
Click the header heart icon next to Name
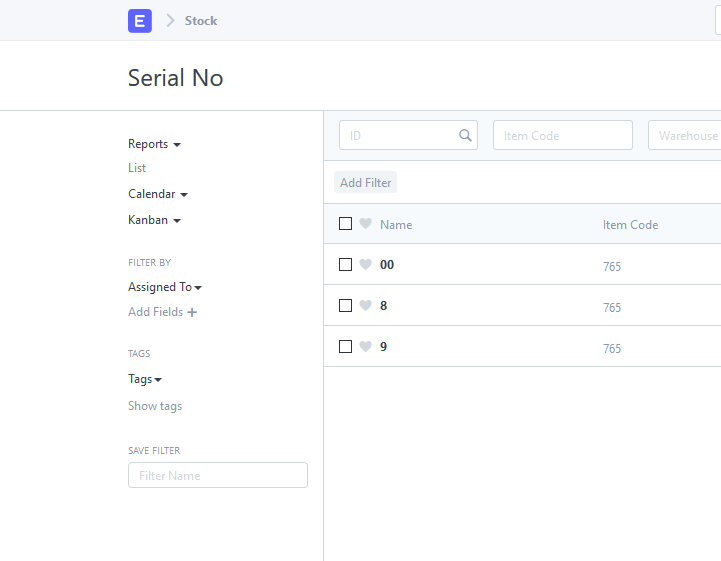coord(366,223)
